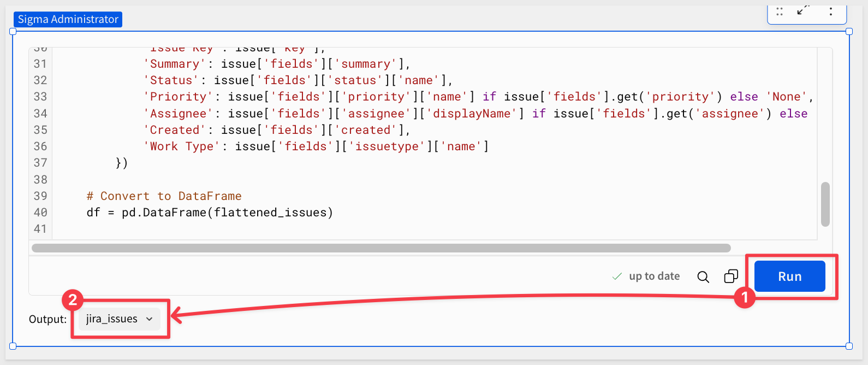
Task: Open the three-dot more options menu
Action: pos(831,11)
